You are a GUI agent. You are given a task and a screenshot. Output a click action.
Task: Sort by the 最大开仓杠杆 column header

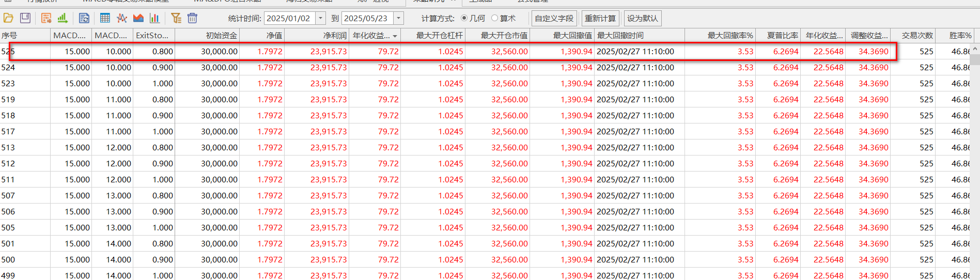pyautogui.click(x=433, y=36)
